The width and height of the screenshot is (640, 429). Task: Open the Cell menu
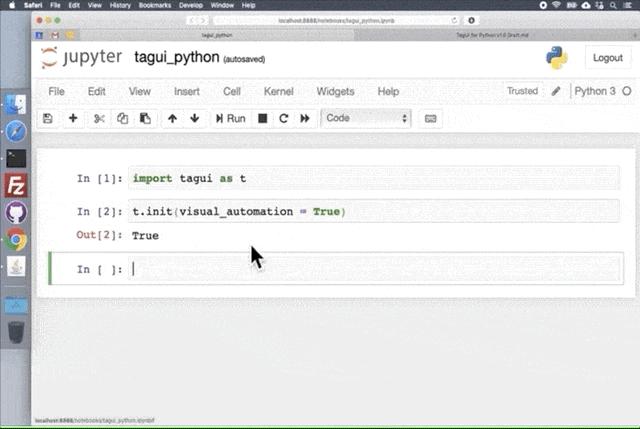pos(231,91)
